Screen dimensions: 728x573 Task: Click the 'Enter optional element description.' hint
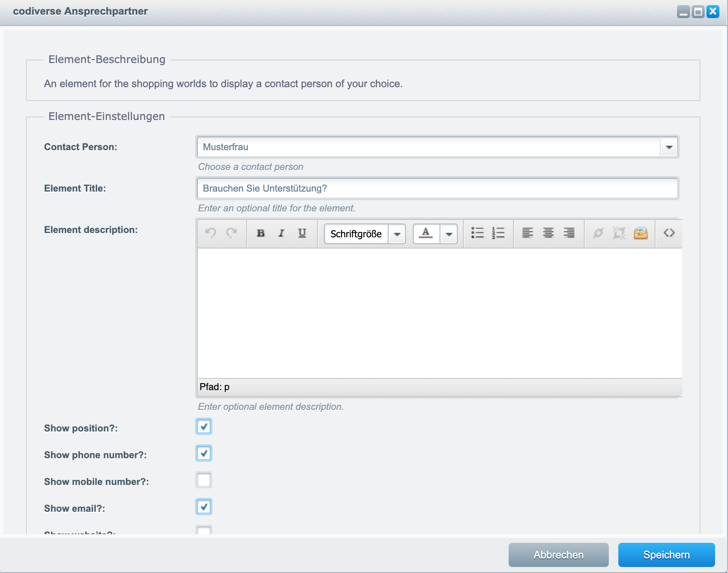point(271,407)
